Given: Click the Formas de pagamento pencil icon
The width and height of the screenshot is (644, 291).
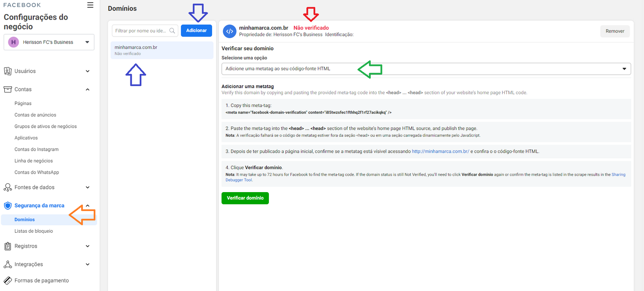Looking at the screenshot, I should pos(8,281).
